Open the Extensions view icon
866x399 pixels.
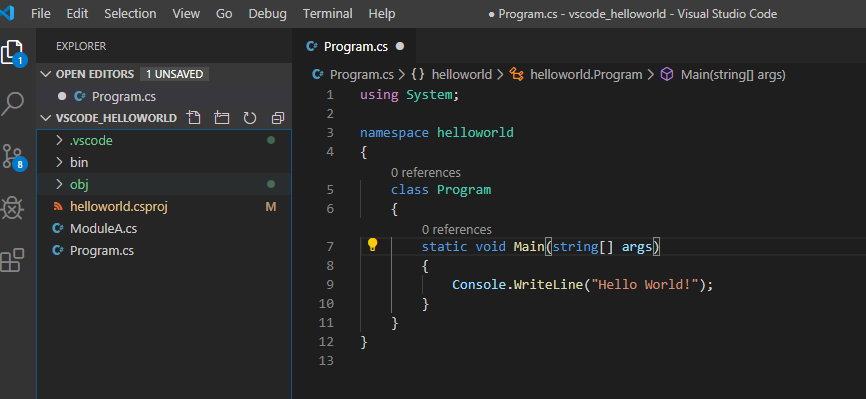pyautogui.click(x=12, y=260)
